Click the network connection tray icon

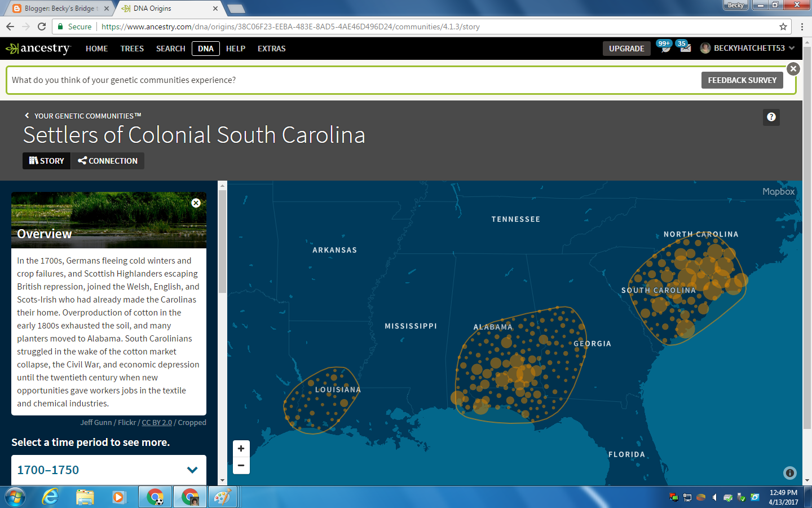point(687,497)
